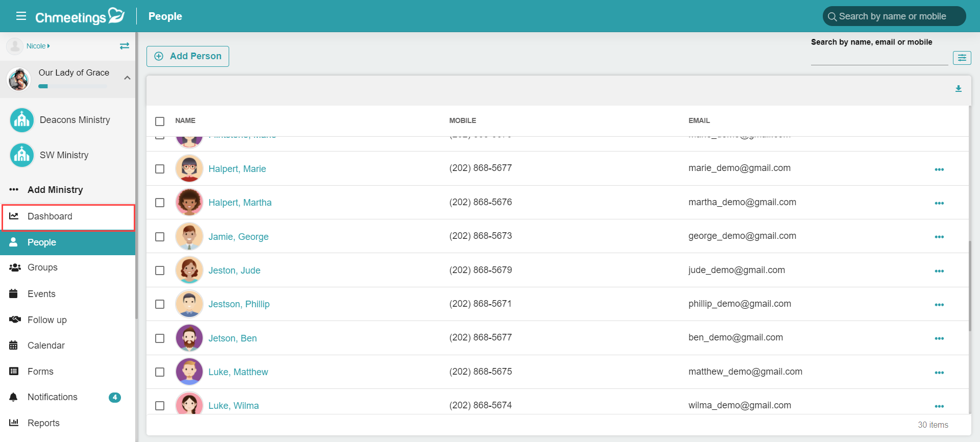Open Reports in the sidebar

click(x=67, y=423)
